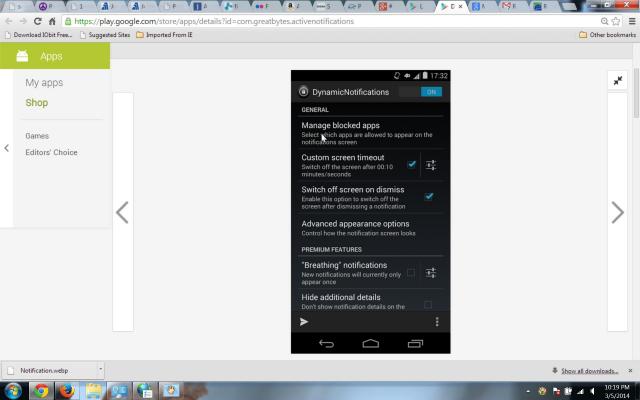Uncheck the Custom screen timeout checkbox

(x=411, y=164)
